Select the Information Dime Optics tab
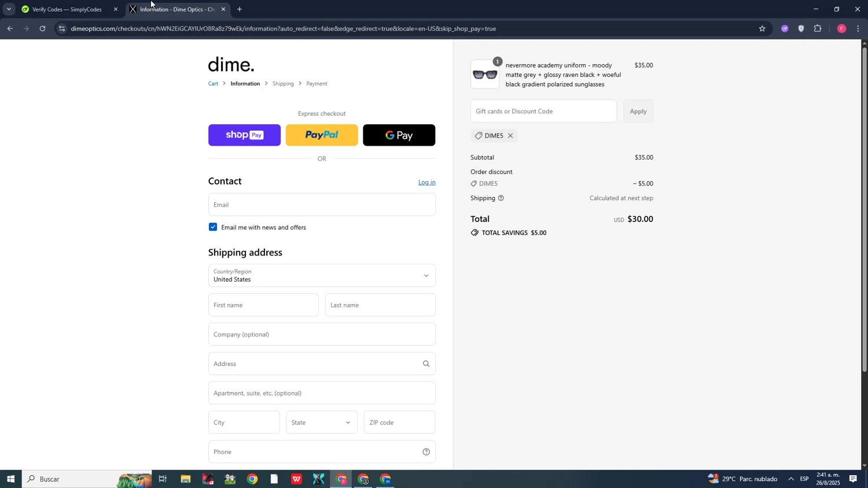 [177, 9]
